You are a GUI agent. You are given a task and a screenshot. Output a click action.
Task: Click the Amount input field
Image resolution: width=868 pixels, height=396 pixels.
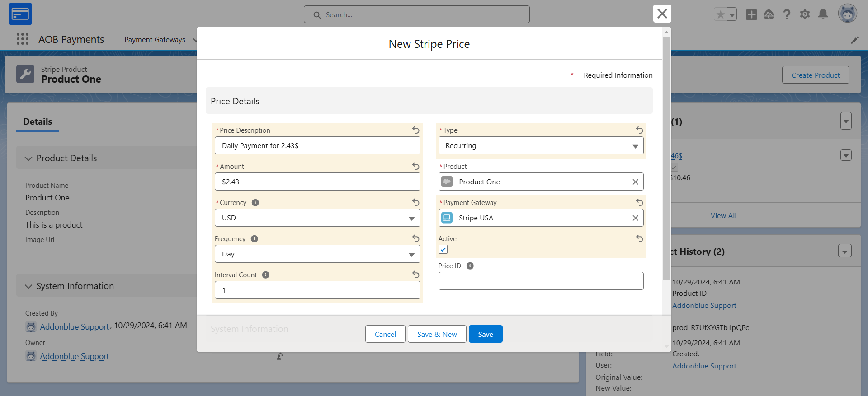point(317,182)
